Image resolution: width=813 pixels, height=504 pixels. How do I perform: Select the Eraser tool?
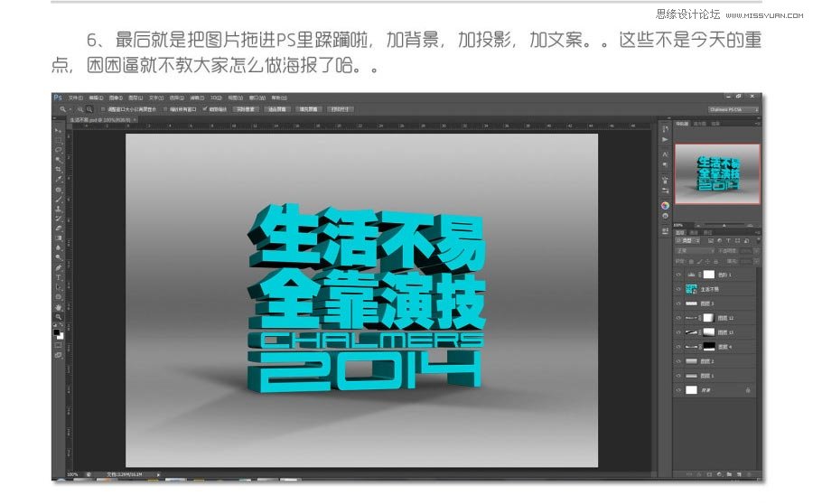[x=59, y=228]
